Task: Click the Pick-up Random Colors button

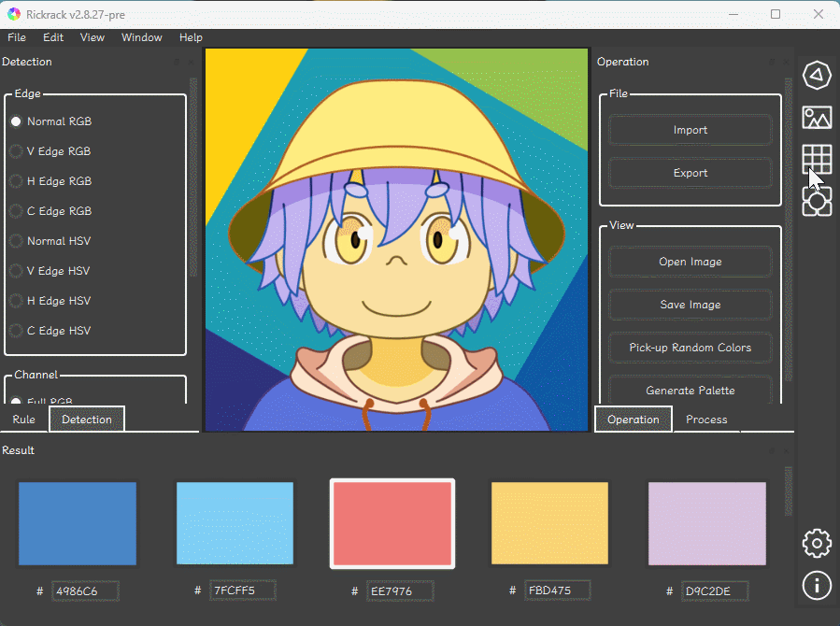Action: [690, 348]
